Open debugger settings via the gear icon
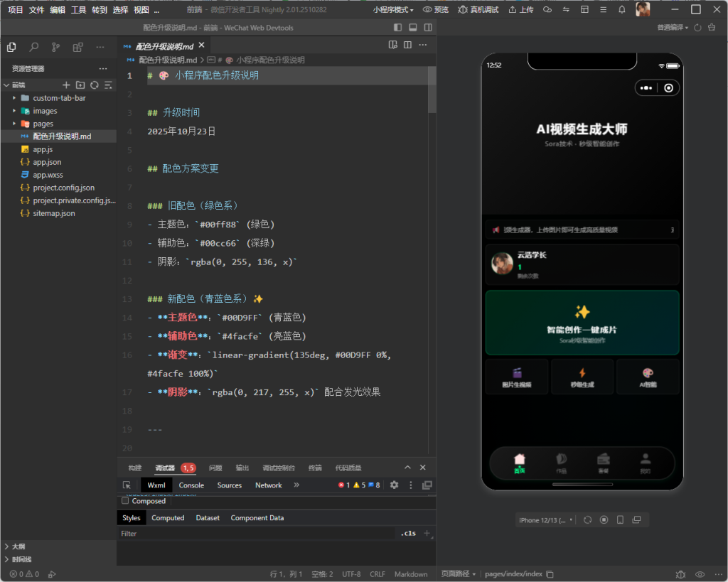Image resolution: width=728 pixels, height=582 pixels. point(394,485)
